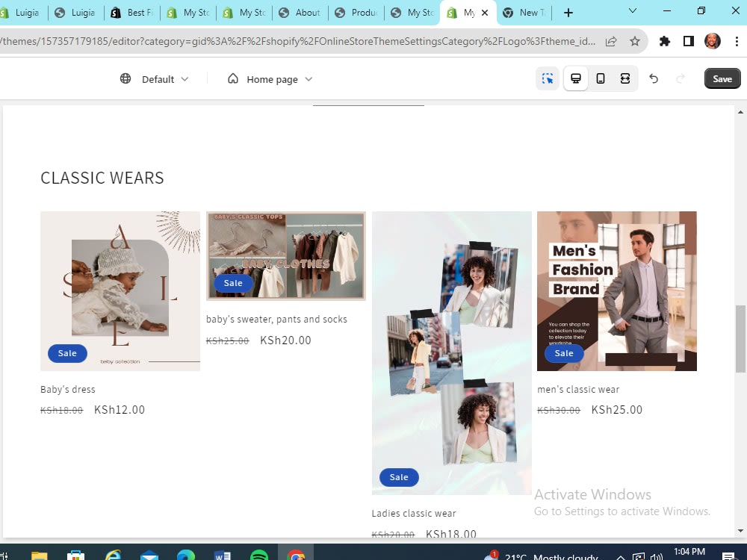Image resolution: width=747 pixels, height=560 pixels.
Task: Open the volume control in tray
Action: 657,556
